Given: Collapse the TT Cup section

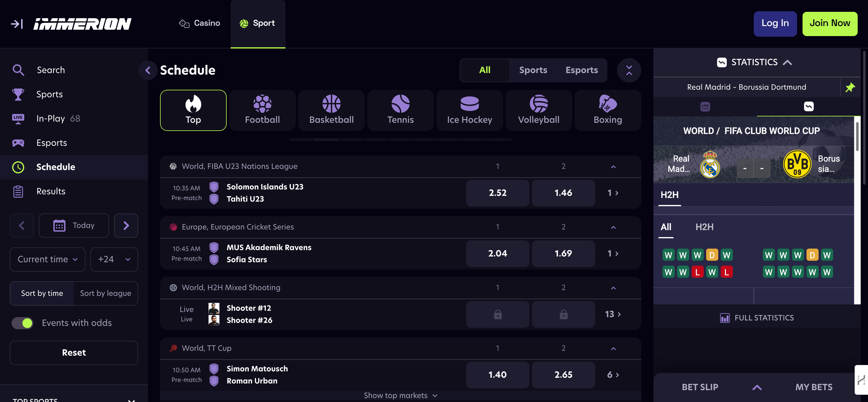Looking at the screenshot, I should (613, 348).
